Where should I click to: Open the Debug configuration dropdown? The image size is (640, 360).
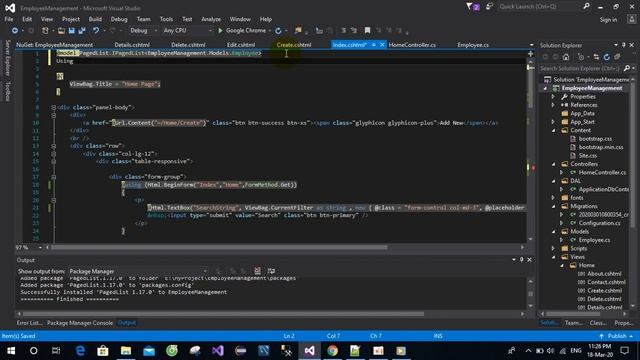[143, 31]
